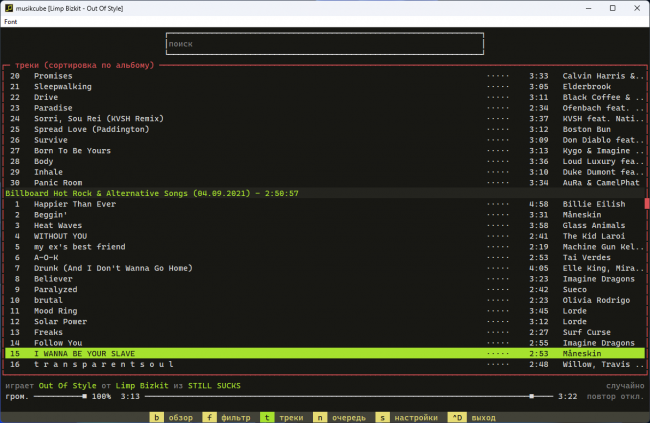Click the 's' настройки shortcut key badge
The width and height of the screenshot is (650, 423).
pyautogui.click(x=383, y=417)
